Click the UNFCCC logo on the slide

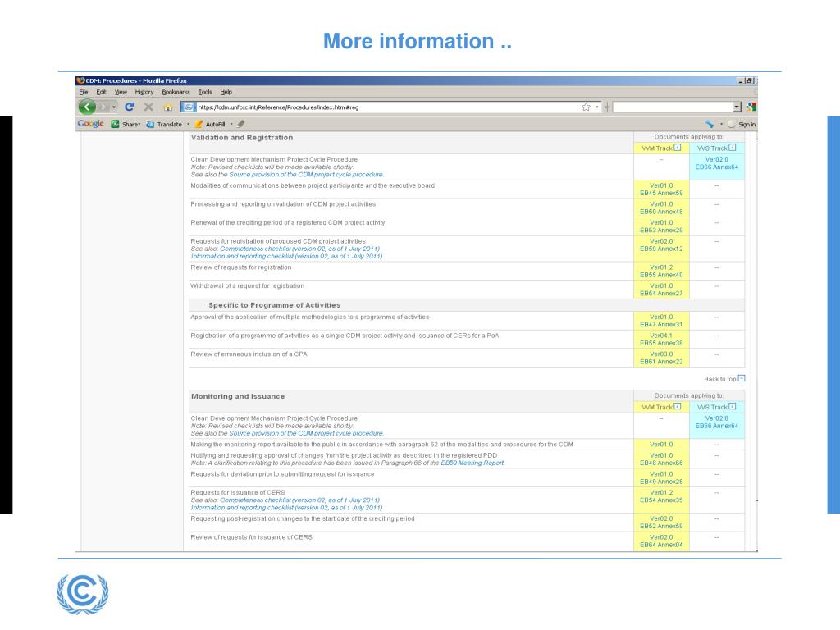point(83,594)
